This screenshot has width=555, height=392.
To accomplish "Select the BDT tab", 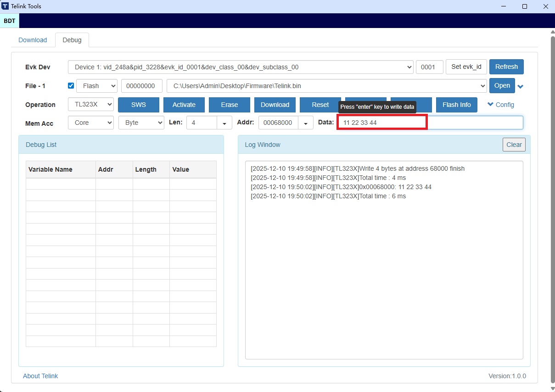I will coord(9,21).
